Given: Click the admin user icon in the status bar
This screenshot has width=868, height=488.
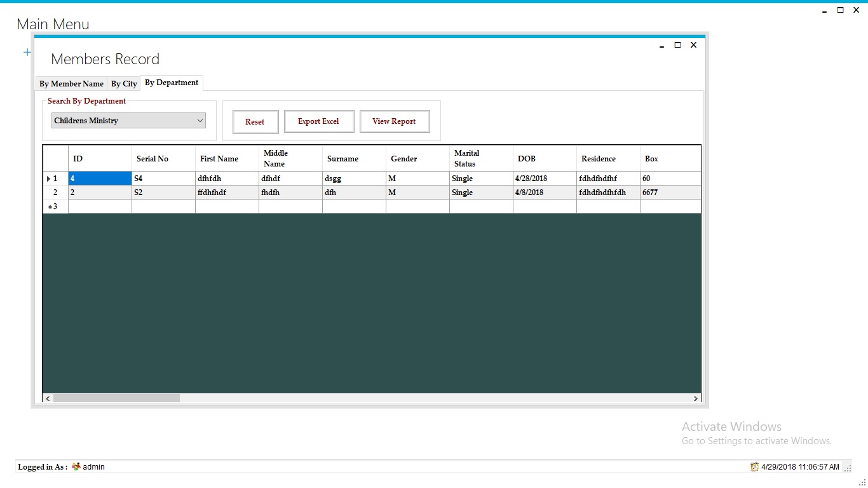Looking at the screenshot, I should [x=76, y=466].
